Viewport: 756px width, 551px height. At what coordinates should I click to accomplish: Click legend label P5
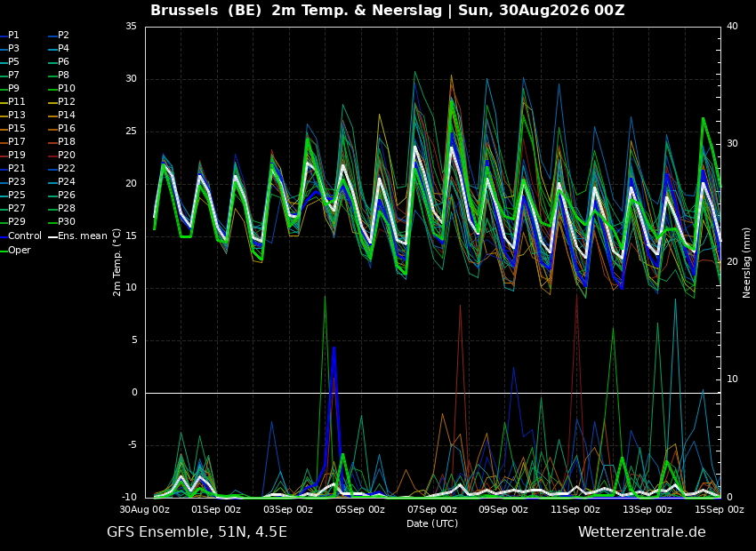(10, 61)
